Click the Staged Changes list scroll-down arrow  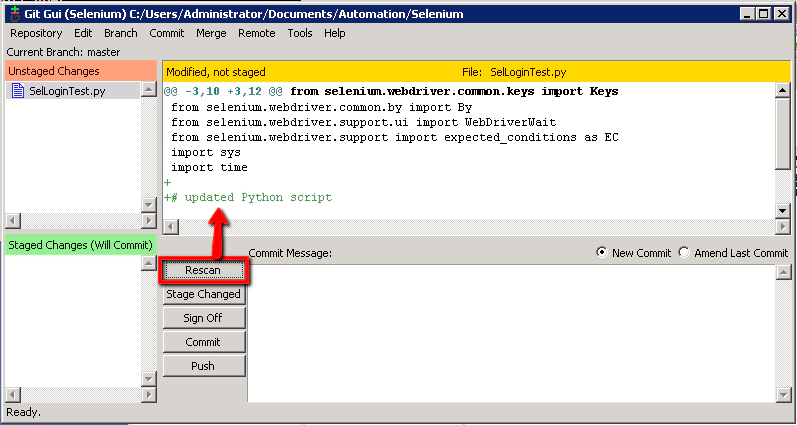tap(148, 379)
